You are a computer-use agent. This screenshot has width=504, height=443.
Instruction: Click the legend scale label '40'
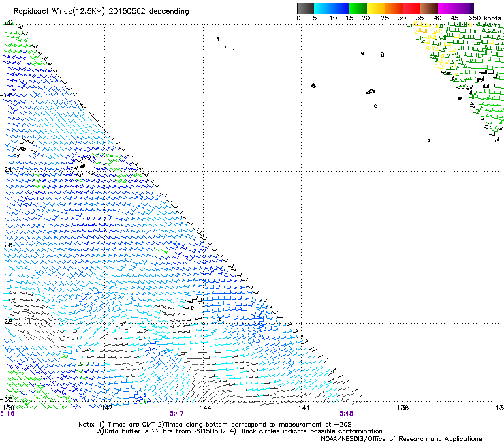(x=437, y=18)
